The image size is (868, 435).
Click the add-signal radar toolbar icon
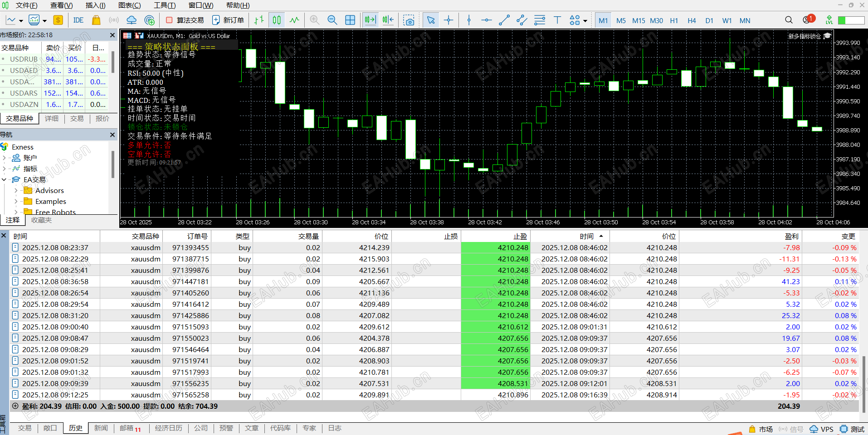tap(149, 20)
